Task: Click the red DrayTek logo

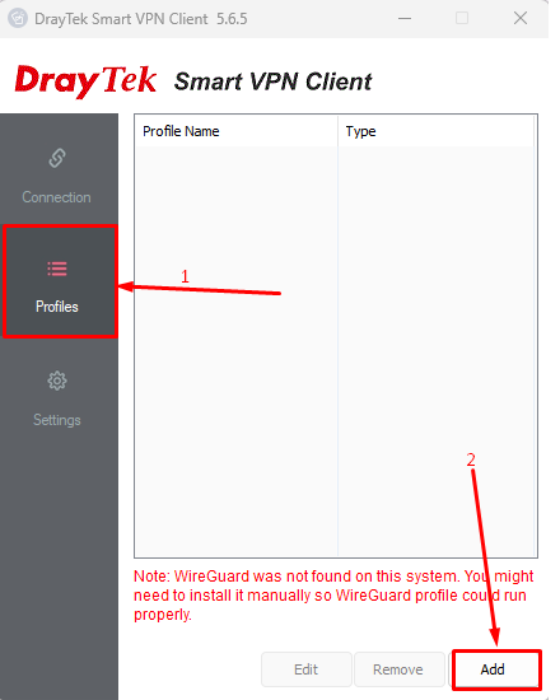Action: coord(85,82)
